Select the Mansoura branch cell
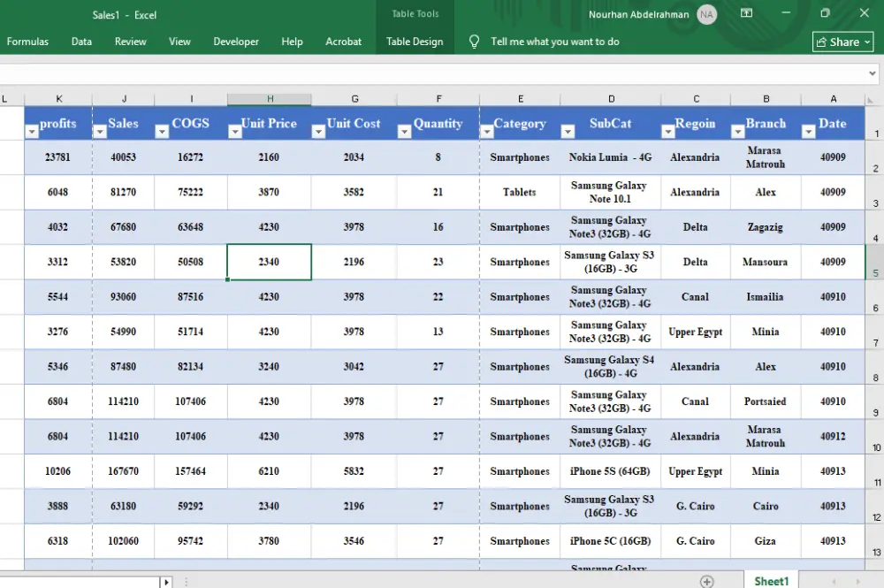Image resolution: width=884 pixels, height=588 pixels. 766,262
